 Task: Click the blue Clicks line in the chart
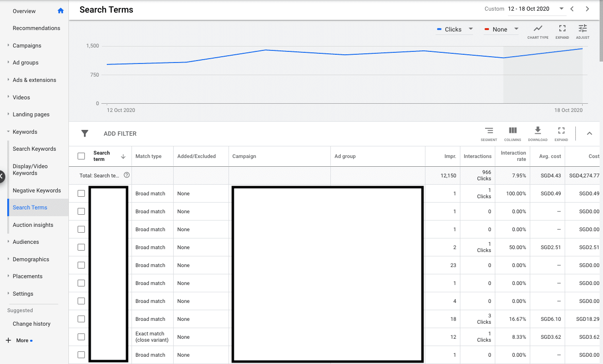point(344,54)
